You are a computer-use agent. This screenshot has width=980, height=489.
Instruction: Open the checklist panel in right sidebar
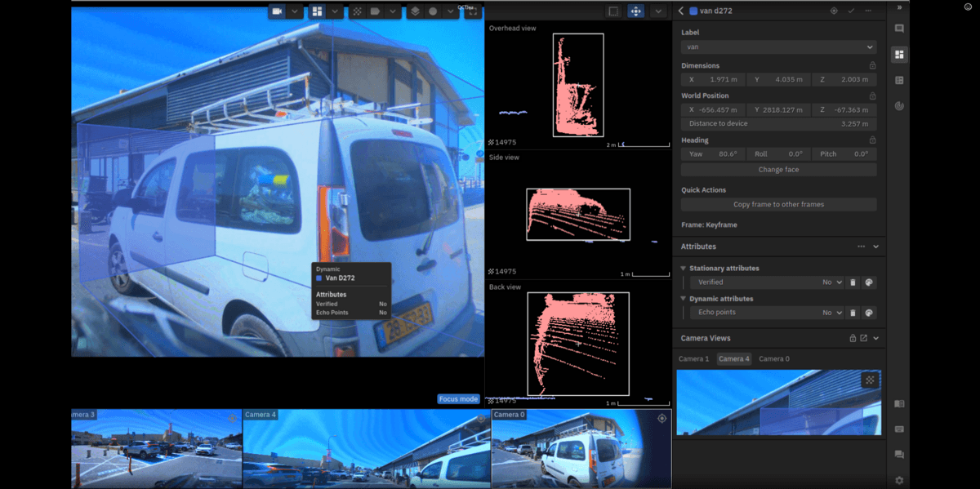[x=899, y=80]
